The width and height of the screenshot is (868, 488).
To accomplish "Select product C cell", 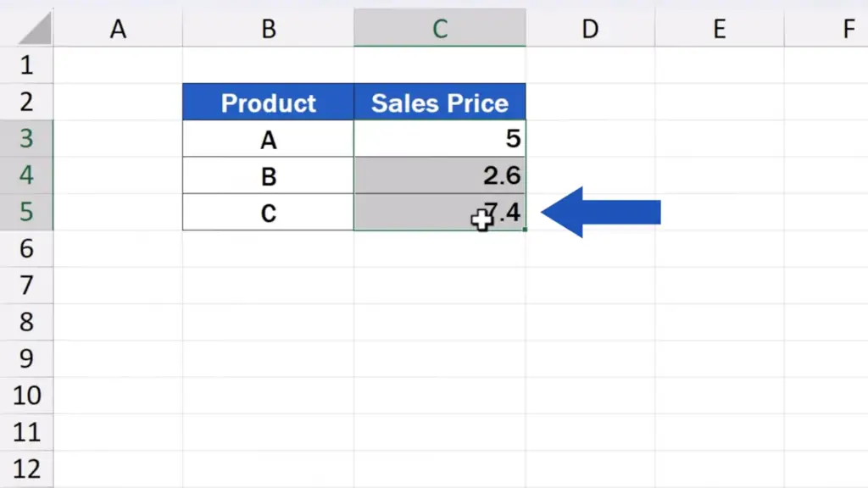I will pos(269,212).
